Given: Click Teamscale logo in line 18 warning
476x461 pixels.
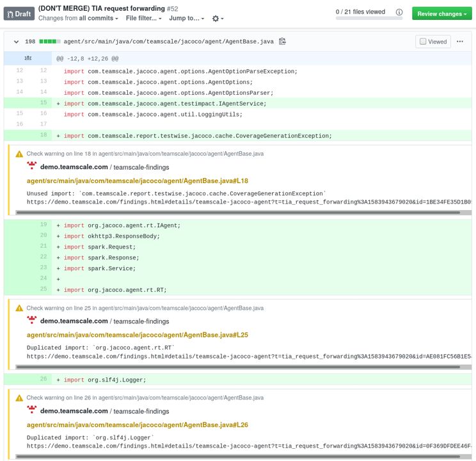Looking at the screenshot, I should click(x=31, y=166).
